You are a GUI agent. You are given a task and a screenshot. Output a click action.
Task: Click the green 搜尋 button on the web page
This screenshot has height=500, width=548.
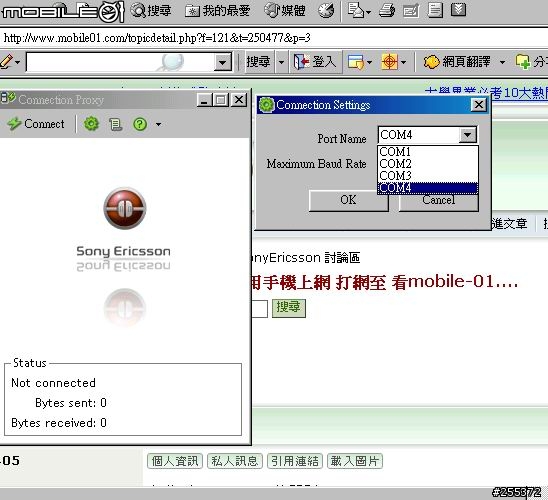(x=289, y=308)
